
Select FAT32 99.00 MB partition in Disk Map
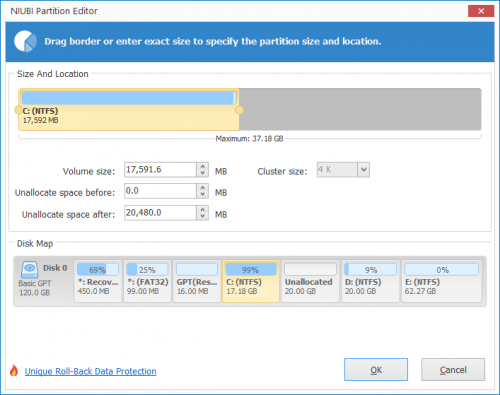point(147,281)
